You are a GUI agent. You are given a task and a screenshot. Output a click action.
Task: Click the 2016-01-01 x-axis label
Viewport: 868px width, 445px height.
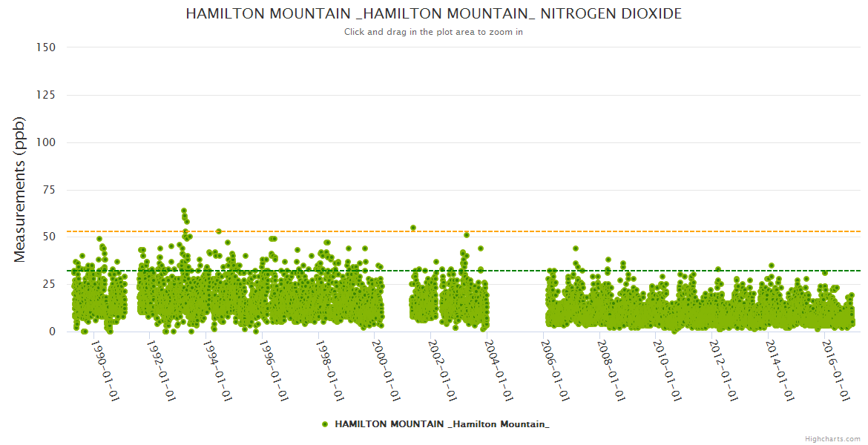click(x=836, y=371)
